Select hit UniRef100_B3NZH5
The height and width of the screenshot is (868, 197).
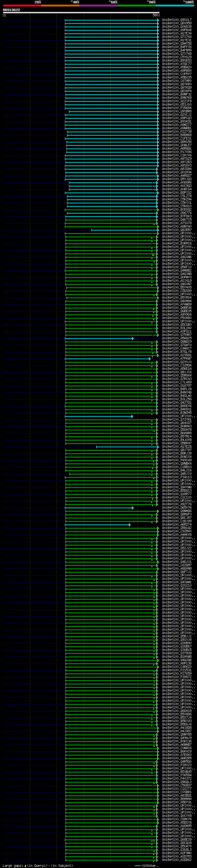pos(176,413)
